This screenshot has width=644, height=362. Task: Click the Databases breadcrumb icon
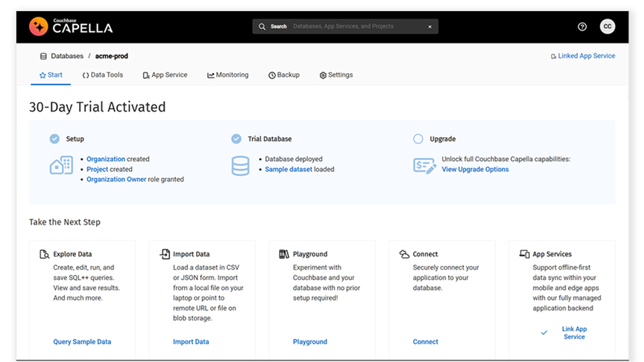[x=43, y=56]
